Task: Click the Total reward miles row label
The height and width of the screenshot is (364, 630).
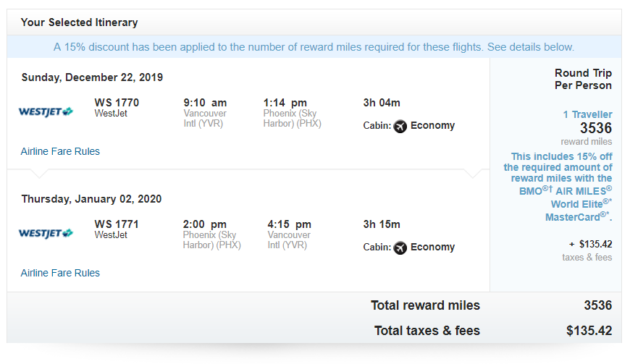Action: pyautogui.click(x=425, y=305)
